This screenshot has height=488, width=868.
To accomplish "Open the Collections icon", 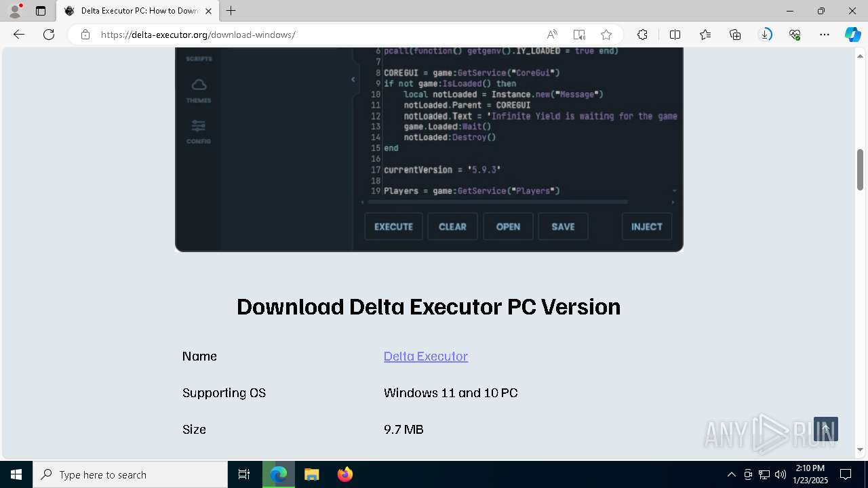I will 735,35.
